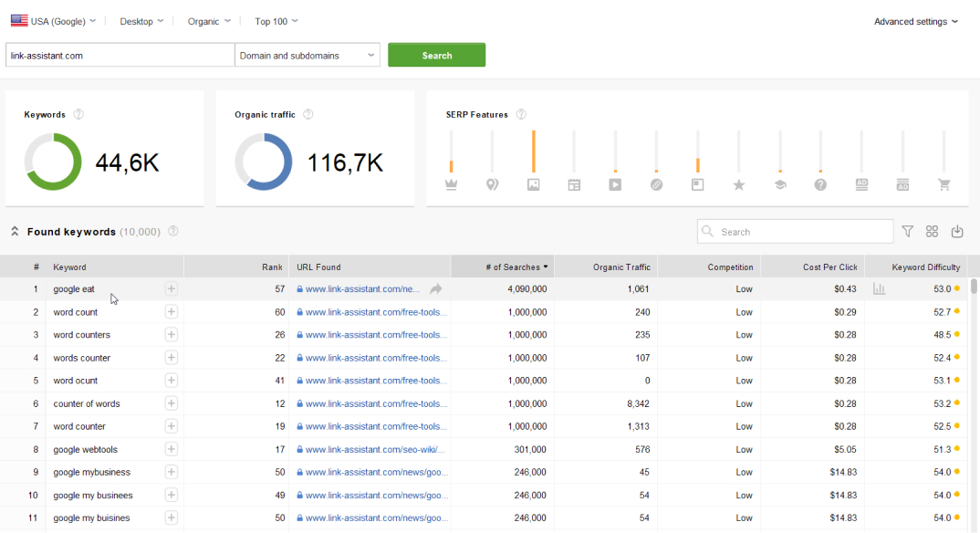Click the star icon in SERP Features
Viewport: 980px width, 533px height.
click(x=739, y=184)
